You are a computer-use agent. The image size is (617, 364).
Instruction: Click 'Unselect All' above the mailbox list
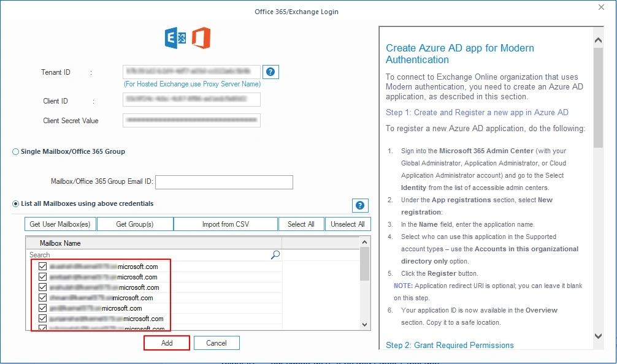click(348, 224)
